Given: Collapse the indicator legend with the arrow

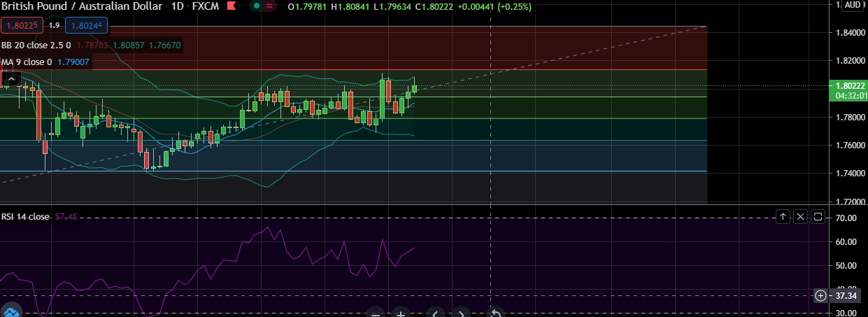Looking at the screenshot, I should 13,78.
